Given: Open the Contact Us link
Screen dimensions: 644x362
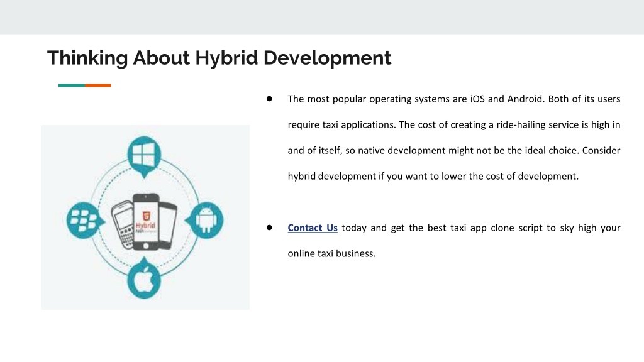Looking at the screenshot, I should pos(313,228).
